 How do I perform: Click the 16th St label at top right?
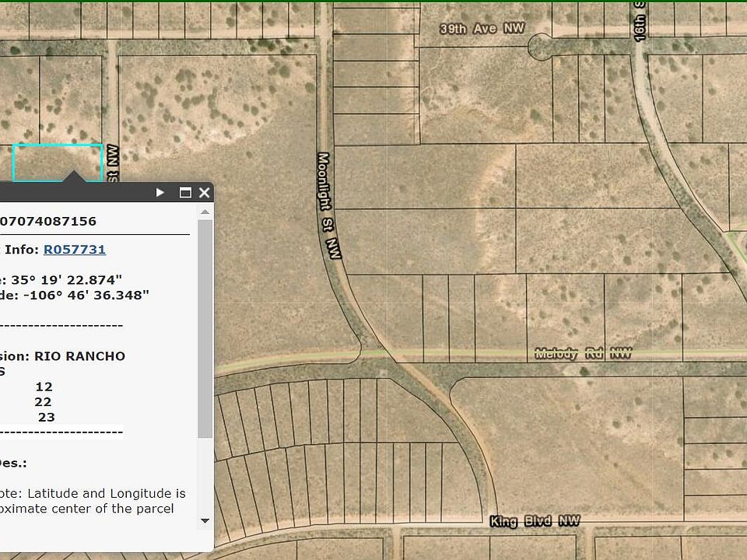coord(640,23)
